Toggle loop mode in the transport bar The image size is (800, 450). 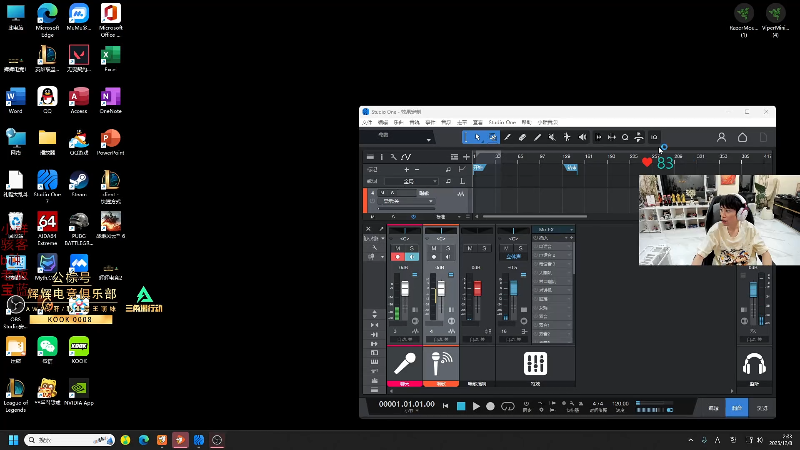pos(507,406)
